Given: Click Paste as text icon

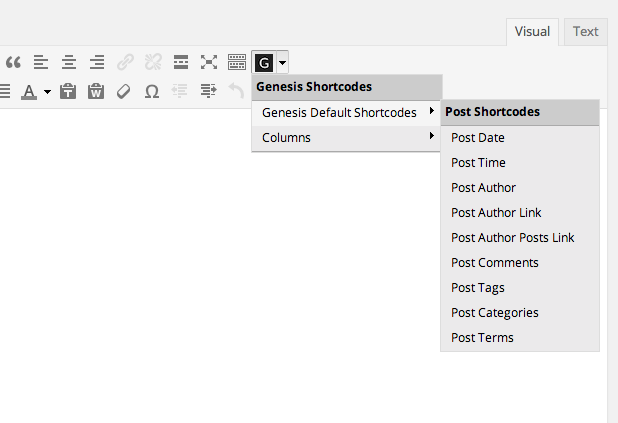Looking at the screenshot, I should click(x=68, y=91).
